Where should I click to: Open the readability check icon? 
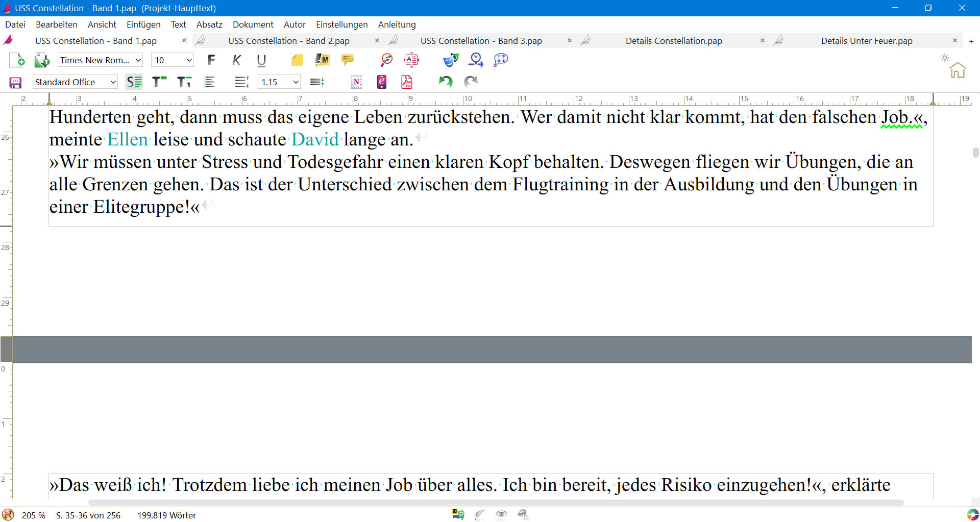(411, 60)
